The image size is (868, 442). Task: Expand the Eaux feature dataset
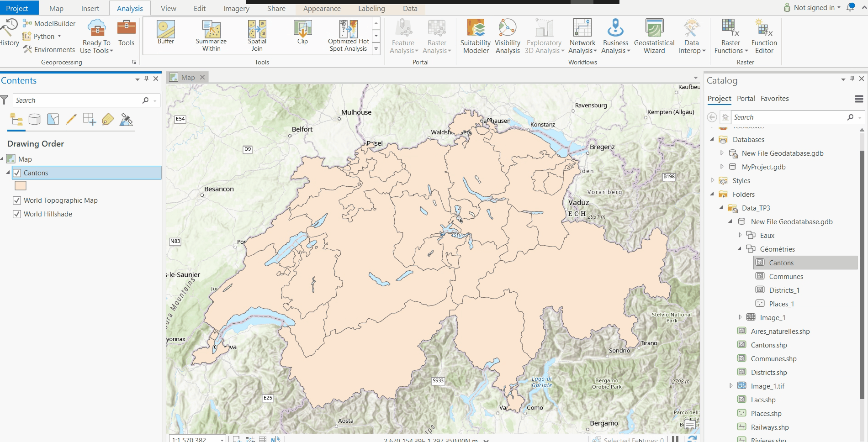[740, 235]
